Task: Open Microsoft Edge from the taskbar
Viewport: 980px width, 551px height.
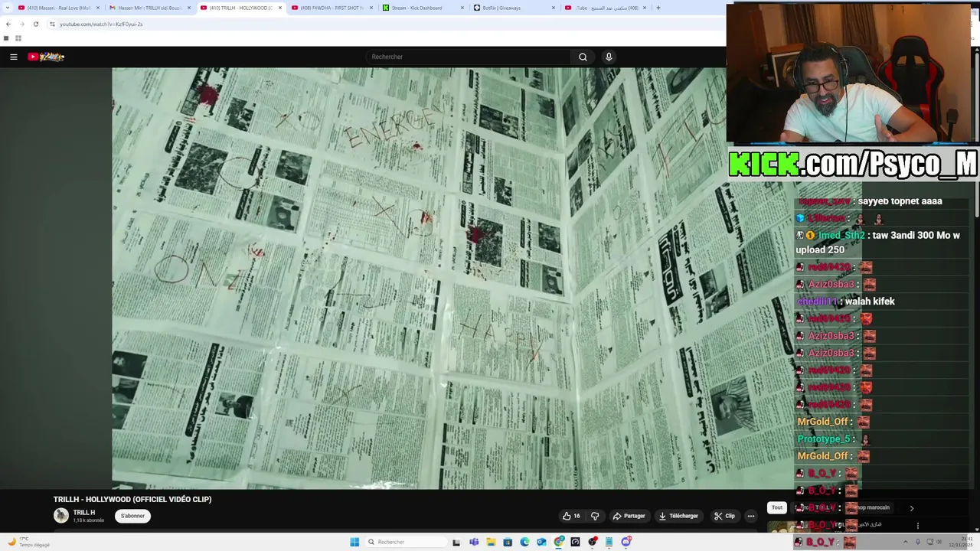Action: tap(524, 542)
